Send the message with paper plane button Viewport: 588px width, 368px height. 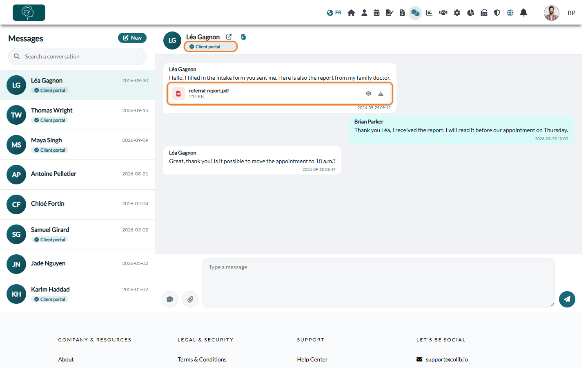point(567,299)
